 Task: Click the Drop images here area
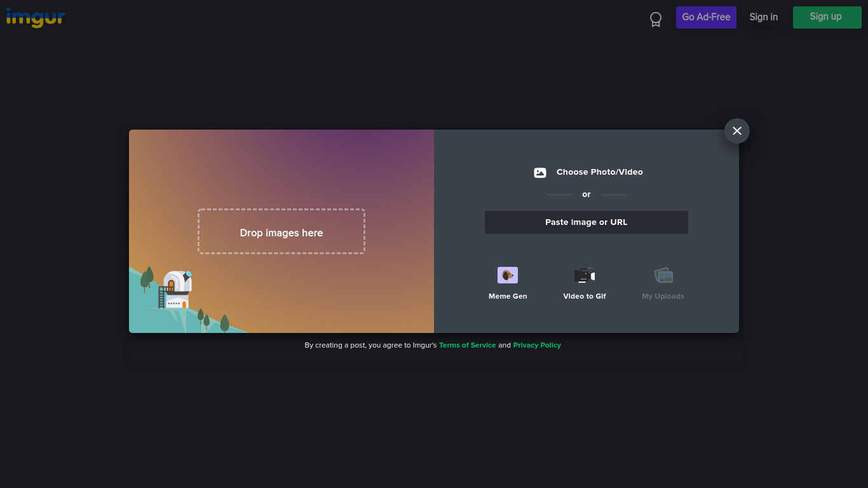tap(281, 231)
